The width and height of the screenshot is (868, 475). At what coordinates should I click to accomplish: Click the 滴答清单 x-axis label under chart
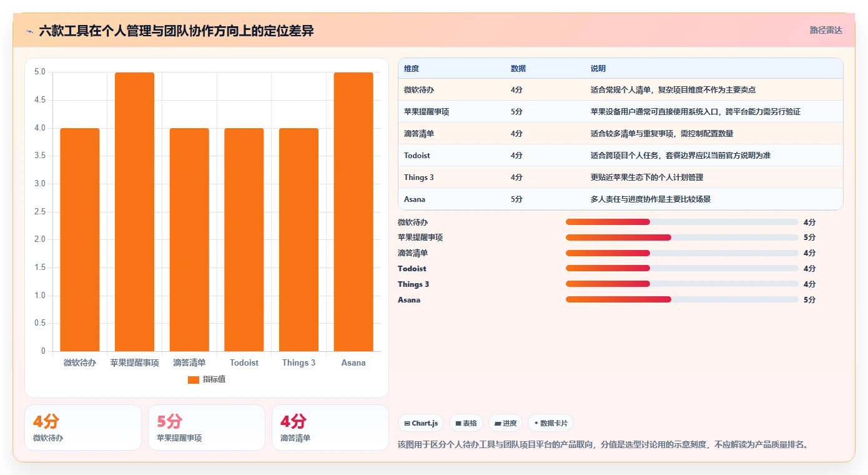[189, 362]
